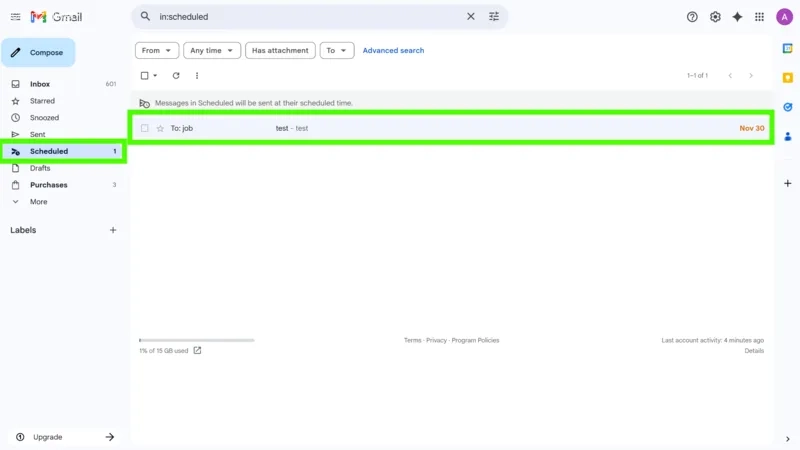Open the Drafts folder
This screenshot has height=450, width=800.
40,168
